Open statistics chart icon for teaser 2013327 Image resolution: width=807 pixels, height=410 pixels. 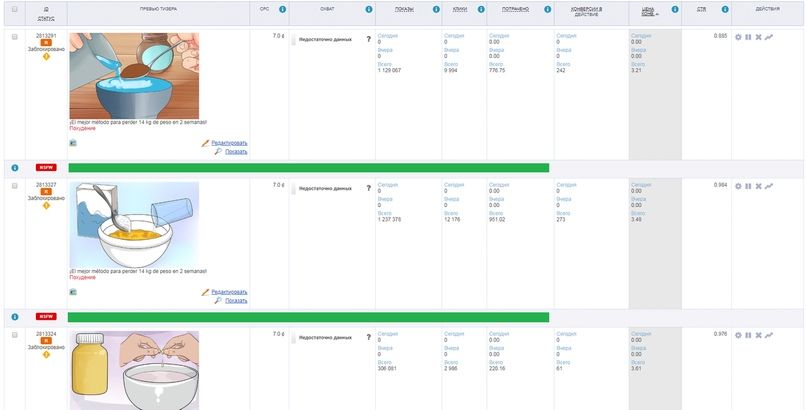(x=769, y=186)
